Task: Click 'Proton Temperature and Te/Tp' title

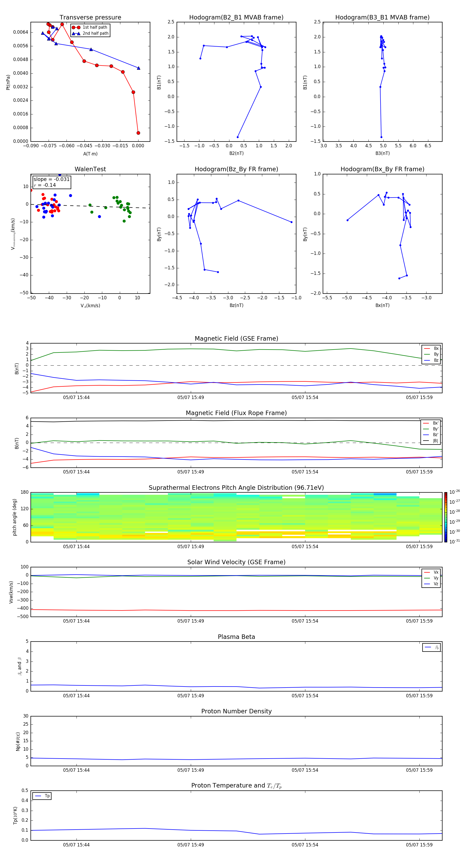Action: point(236,786)
